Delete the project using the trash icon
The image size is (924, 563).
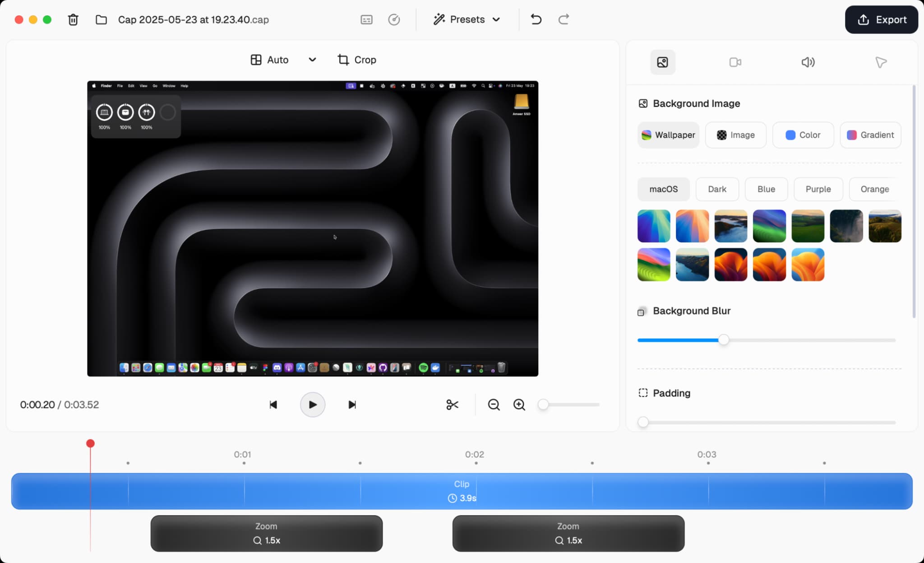[x=73, y=19]
